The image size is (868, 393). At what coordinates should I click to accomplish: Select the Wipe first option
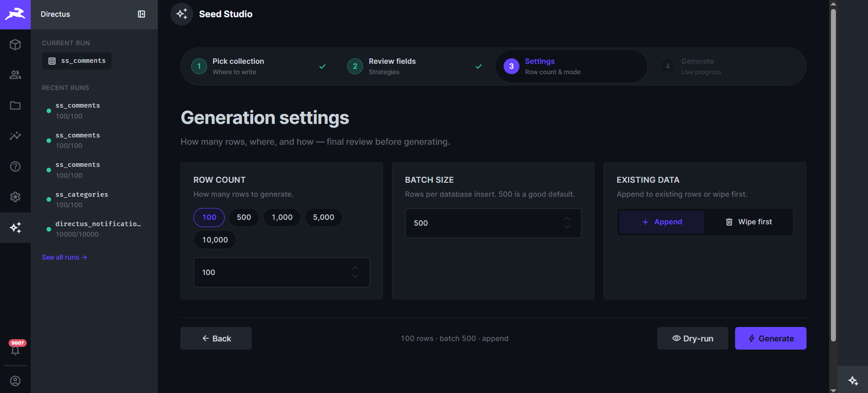point(748,222)
